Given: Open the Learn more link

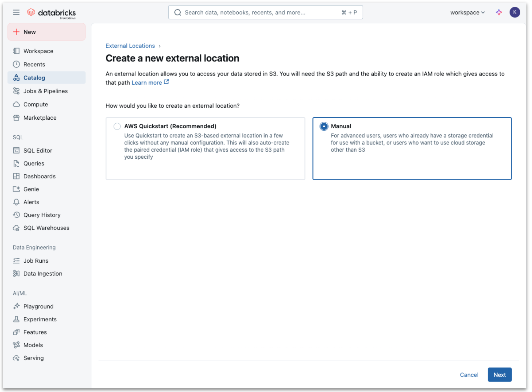Looking at the screenshot, I should [x=147, y=82].
